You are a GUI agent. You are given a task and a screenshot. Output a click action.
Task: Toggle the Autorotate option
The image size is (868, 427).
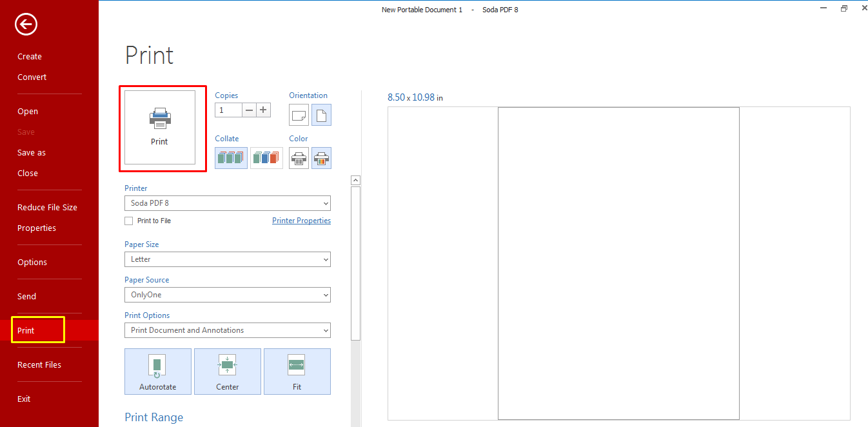point(158,372)
